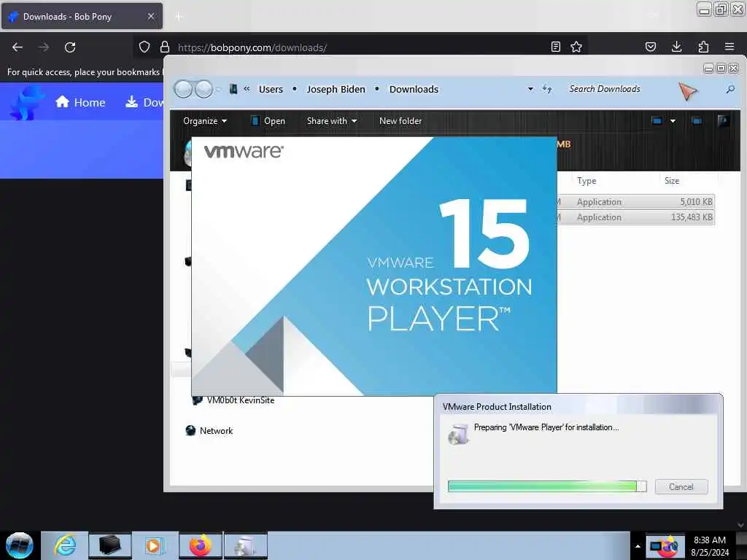747x560 pixels.
Task: Click Explorer's back navigation button
Action: coord(183,89)
